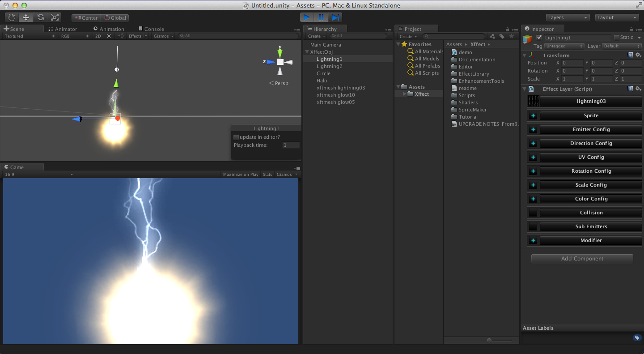Pause playback
The width and height of the screenshot is (644, 354).
(321, 17)
